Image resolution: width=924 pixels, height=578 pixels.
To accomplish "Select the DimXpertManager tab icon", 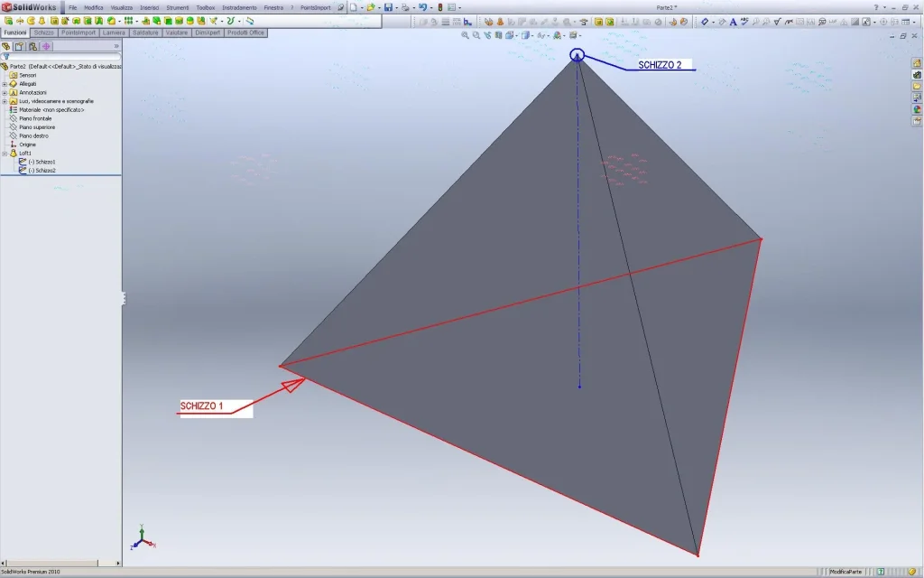I will (x=46, y=46).
